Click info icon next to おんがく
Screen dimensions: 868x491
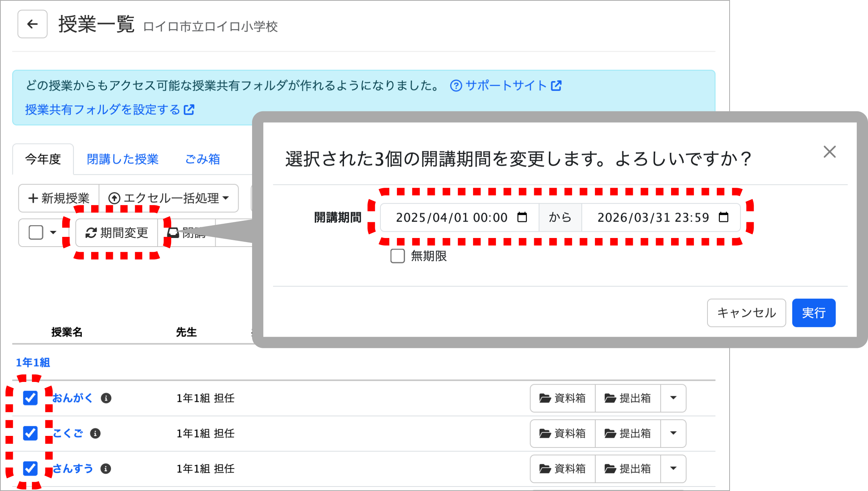point(106,398)
